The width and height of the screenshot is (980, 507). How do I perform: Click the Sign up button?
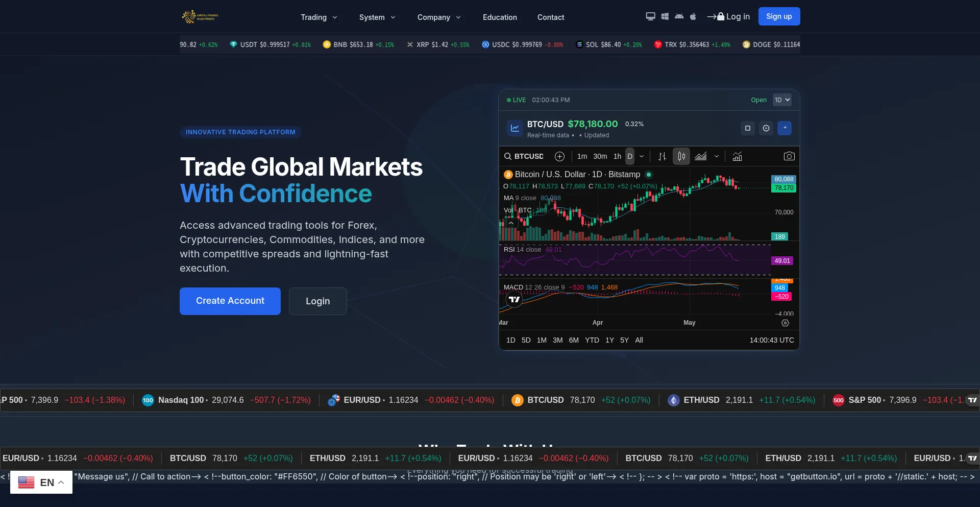[779, 16]
